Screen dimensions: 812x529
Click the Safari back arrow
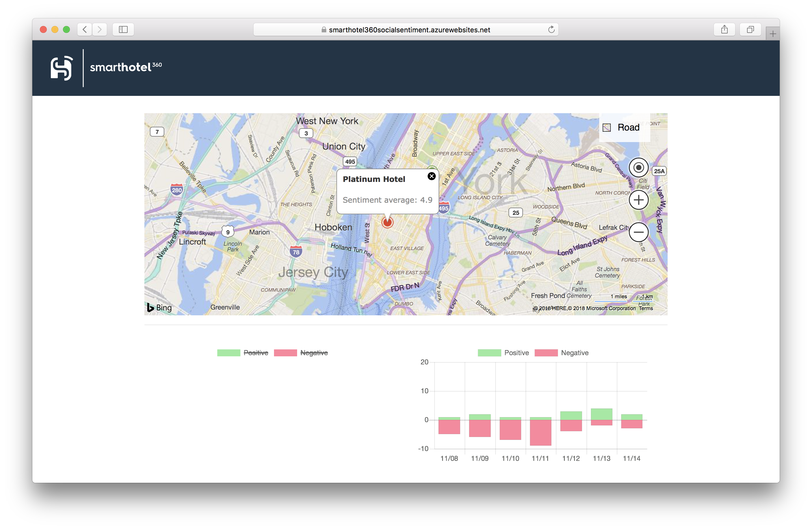[x=85, y=30]
